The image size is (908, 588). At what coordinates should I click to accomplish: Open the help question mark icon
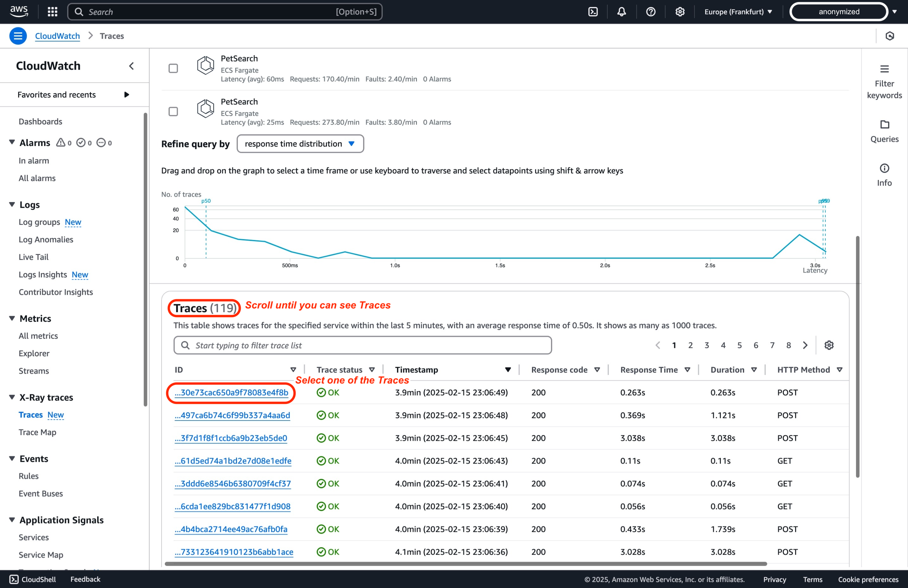650,12
